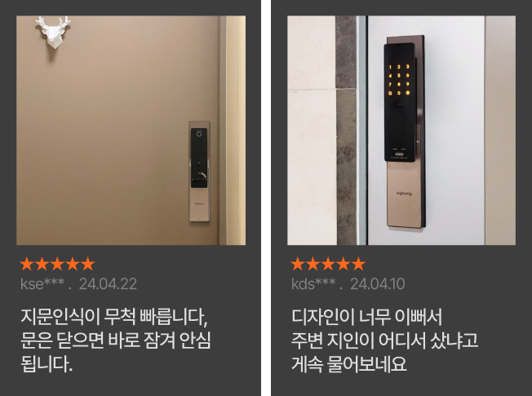Tap the glowing number 3 keypad key

407,67
